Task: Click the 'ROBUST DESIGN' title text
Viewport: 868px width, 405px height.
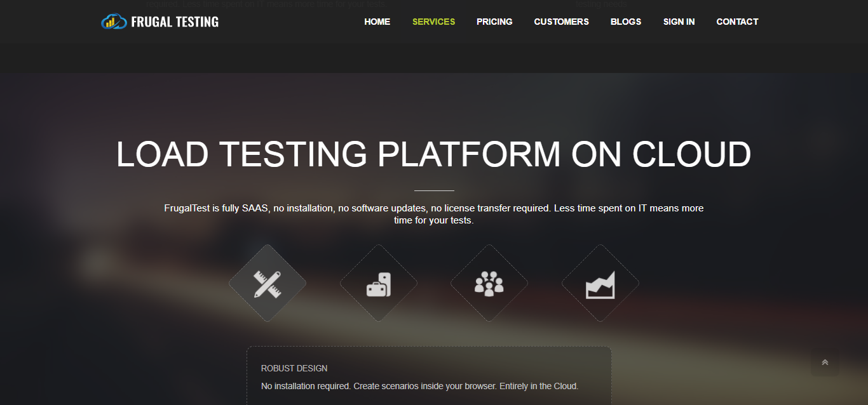Action: [294, 368]
